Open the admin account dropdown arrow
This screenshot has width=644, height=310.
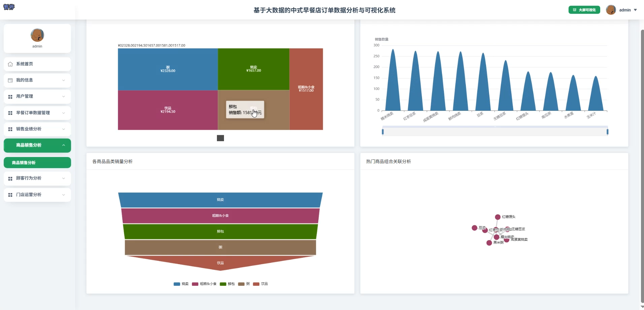(x=635, y=10)
